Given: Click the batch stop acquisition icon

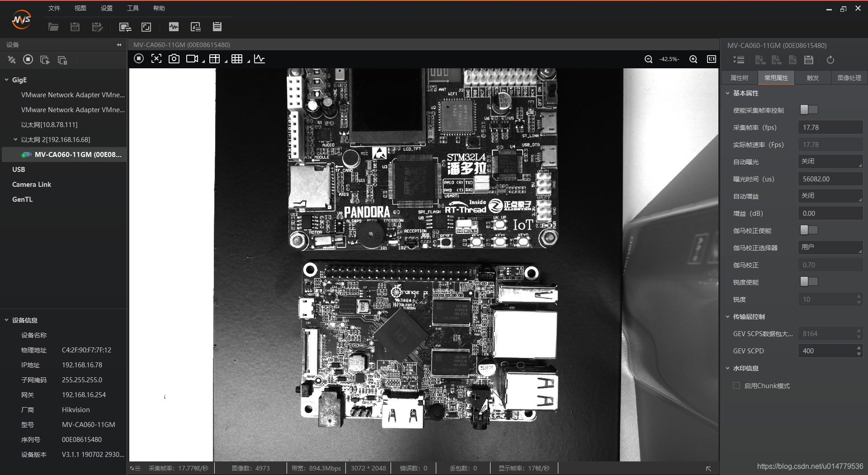Looking at the screenshot, I should [62, 60].
